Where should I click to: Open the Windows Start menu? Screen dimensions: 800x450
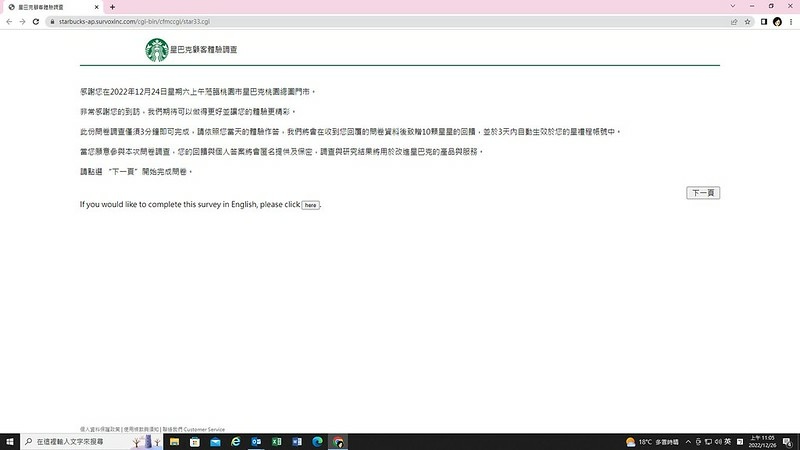10,442
